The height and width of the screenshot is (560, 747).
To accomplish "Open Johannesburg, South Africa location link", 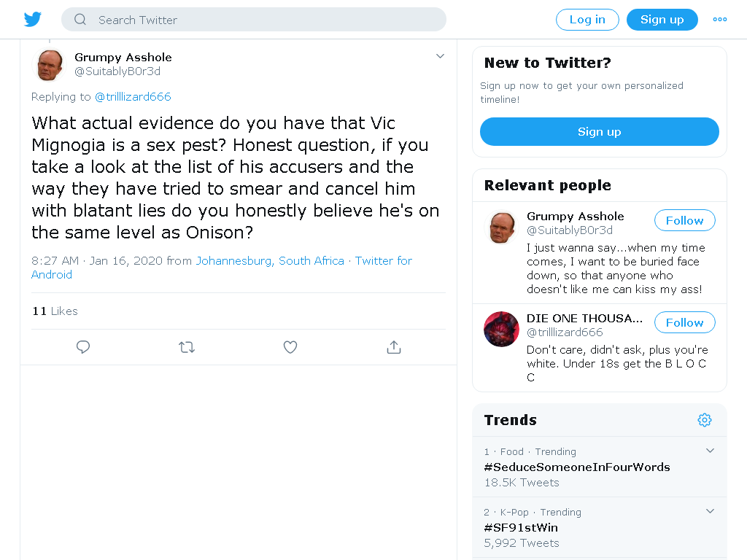I will 270,261.
